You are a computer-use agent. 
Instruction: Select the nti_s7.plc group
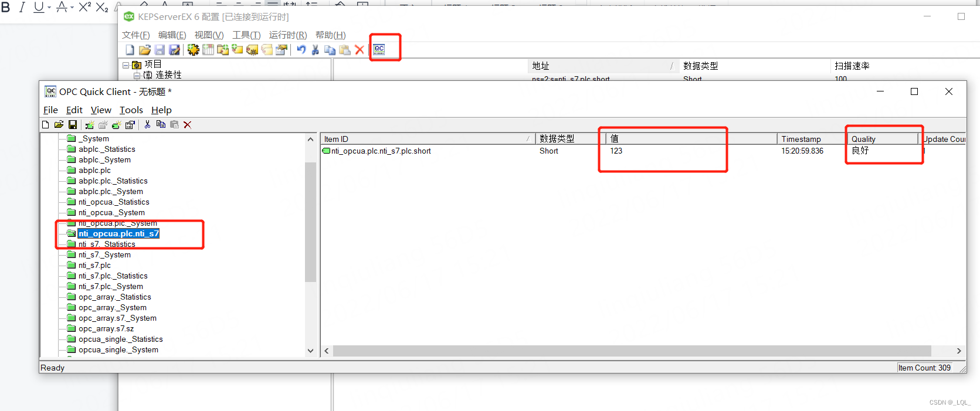pos(94,266)
